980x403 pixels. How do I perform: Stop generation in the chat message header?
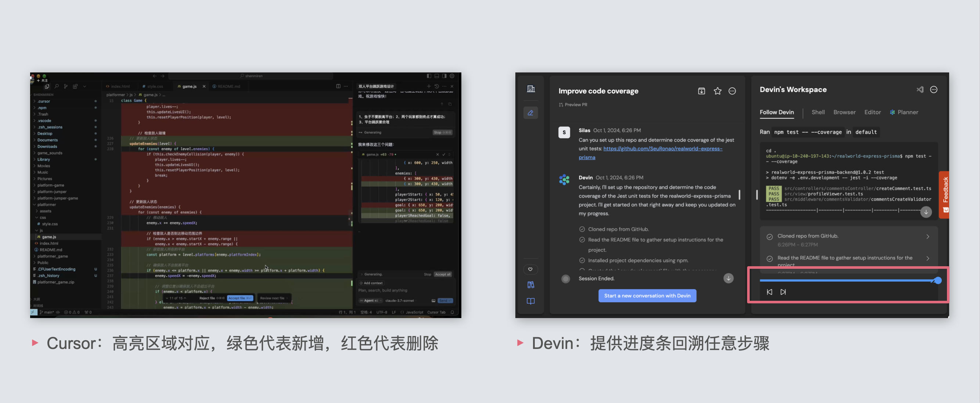(x=442, y=132)
